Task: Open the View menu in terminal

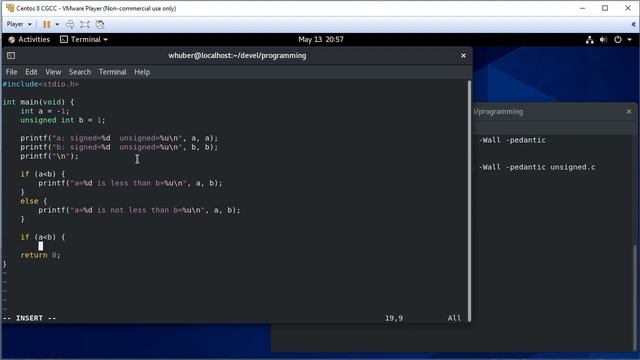Action: click(53, 72)
